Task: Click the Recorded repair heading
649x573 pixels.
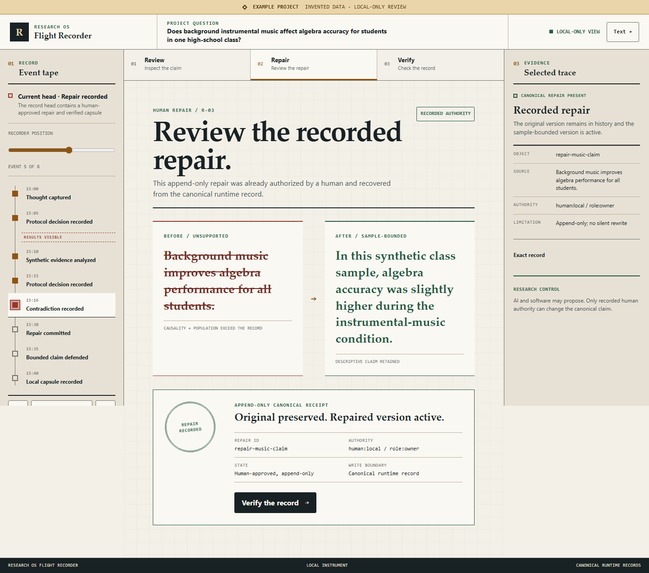Action: click(x=551, y=110)
